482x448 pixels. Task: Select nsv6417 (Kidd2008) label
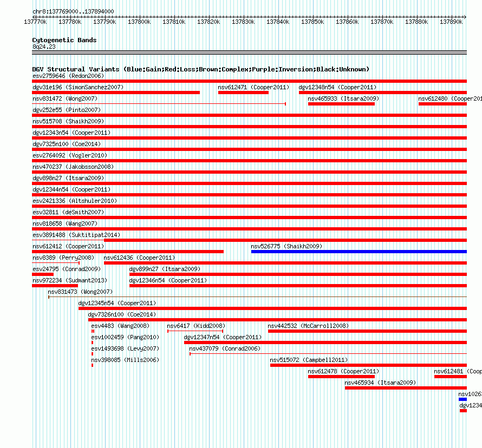click(x=196, y=326)
